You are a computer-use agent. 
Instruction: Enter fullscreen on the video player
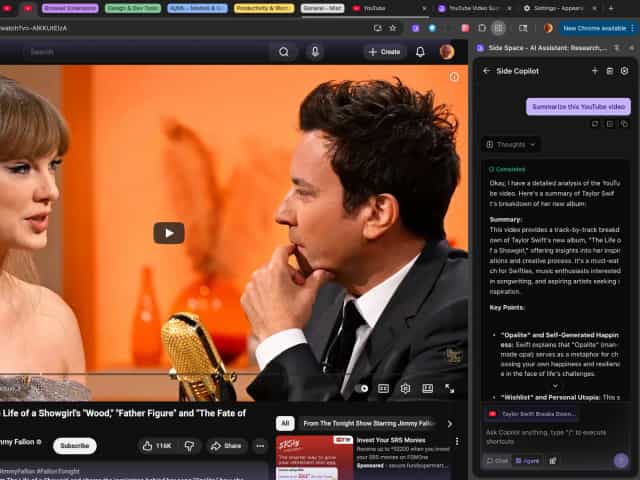coord(449,388)
